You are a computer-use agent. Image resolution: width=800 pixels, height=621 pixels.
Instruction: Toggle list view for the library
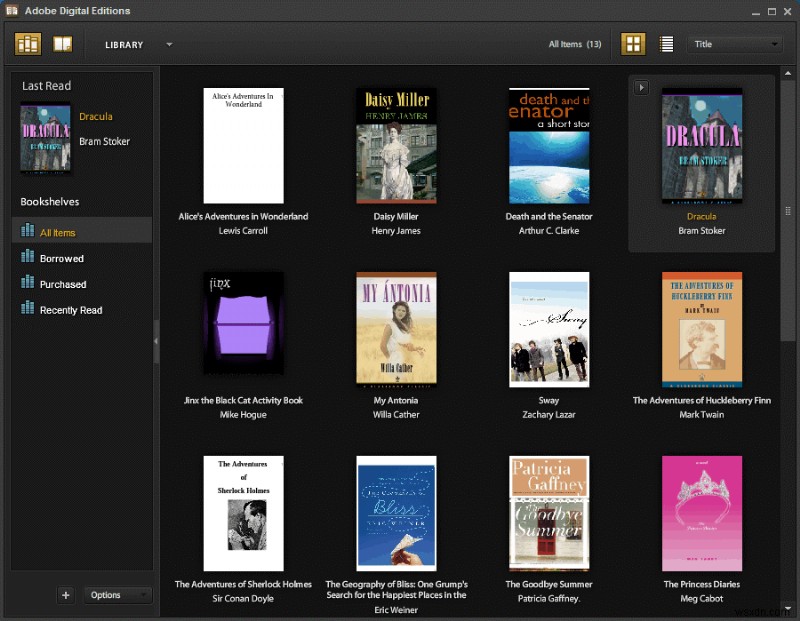pyautogui.click(x=666, y=43)
